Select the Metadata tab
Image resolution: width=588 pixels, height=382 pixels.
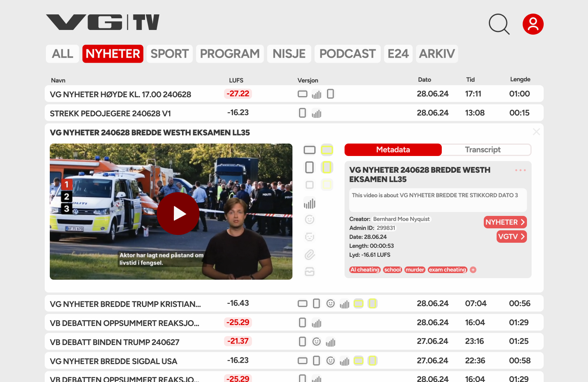[x=393, y=150]
